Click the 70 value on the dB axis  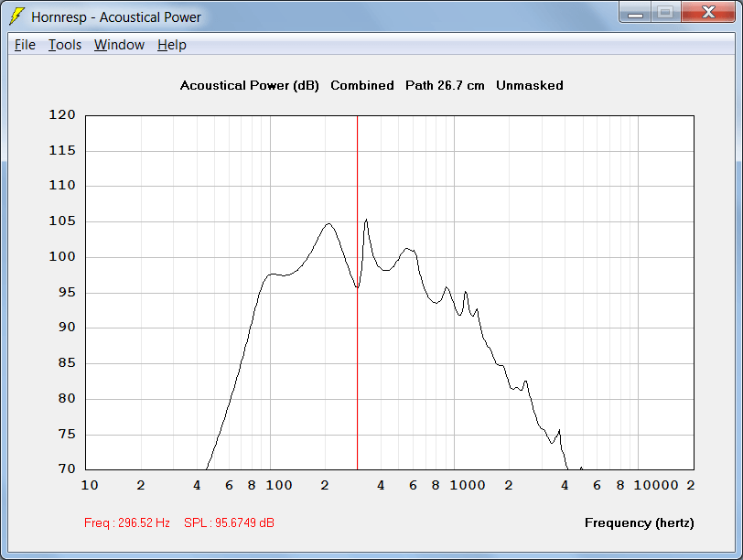(x=67, y=469)
